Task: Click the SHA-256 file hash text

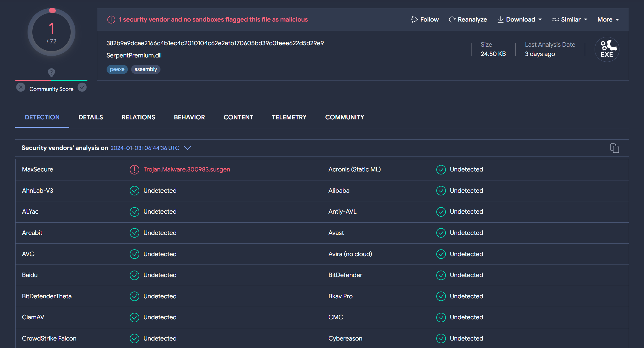Action: [215, 43]
